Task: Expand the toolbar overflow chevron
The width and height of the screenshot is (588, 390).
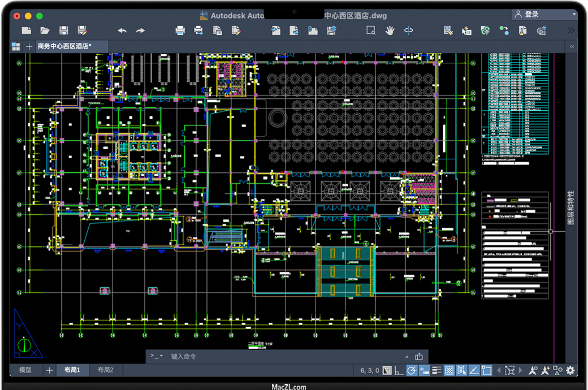Action: 570,31
